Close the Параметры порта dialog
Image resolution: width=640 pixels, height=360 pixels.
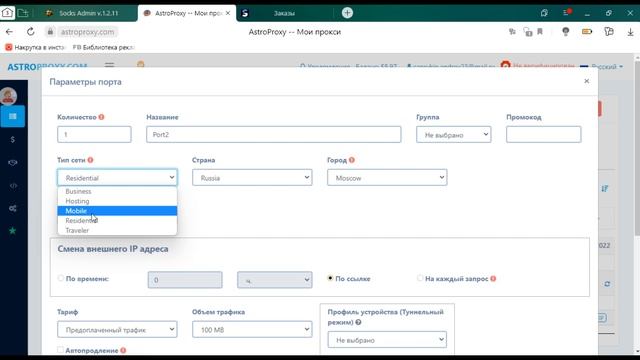(587, 81)
